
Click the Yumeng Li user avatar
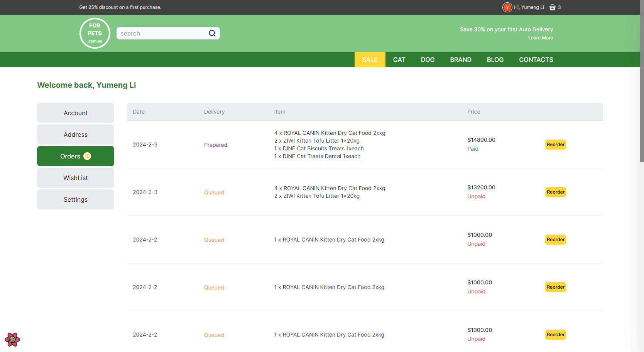(x=507, y=7)
